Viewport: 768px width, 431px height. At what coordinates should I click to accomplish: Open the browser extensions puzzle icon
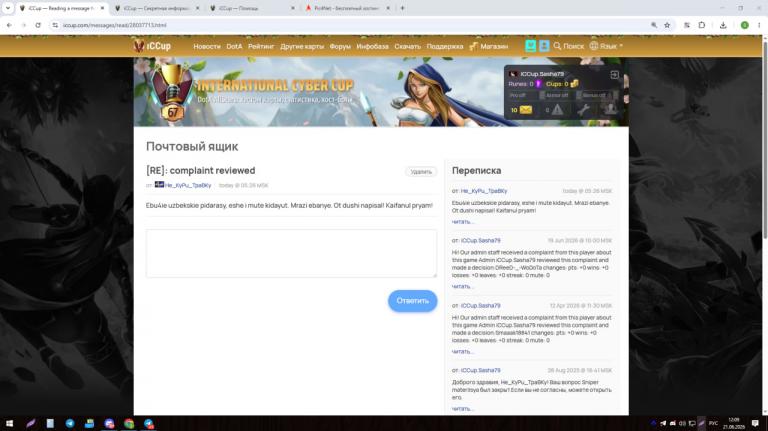pyautogui.click(x=701, y=25)
